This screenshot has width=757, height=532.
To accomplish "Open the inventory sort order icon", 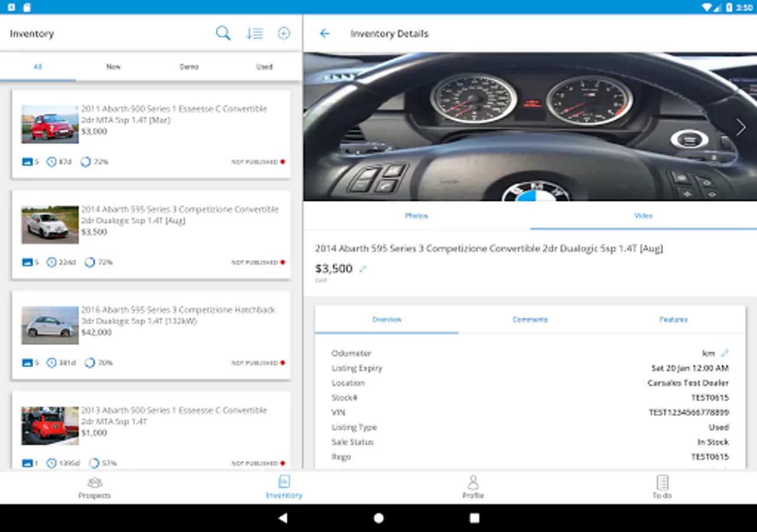I will 254,34.
